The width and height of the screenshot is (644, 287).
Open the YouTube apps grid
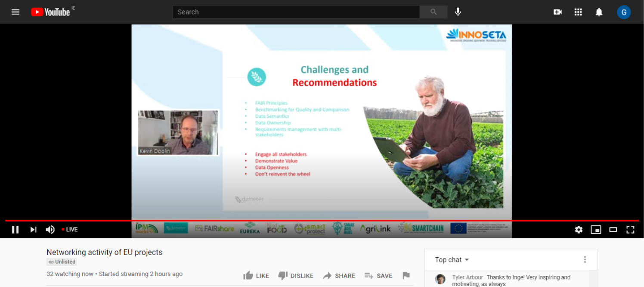click(x=578, y=12)
